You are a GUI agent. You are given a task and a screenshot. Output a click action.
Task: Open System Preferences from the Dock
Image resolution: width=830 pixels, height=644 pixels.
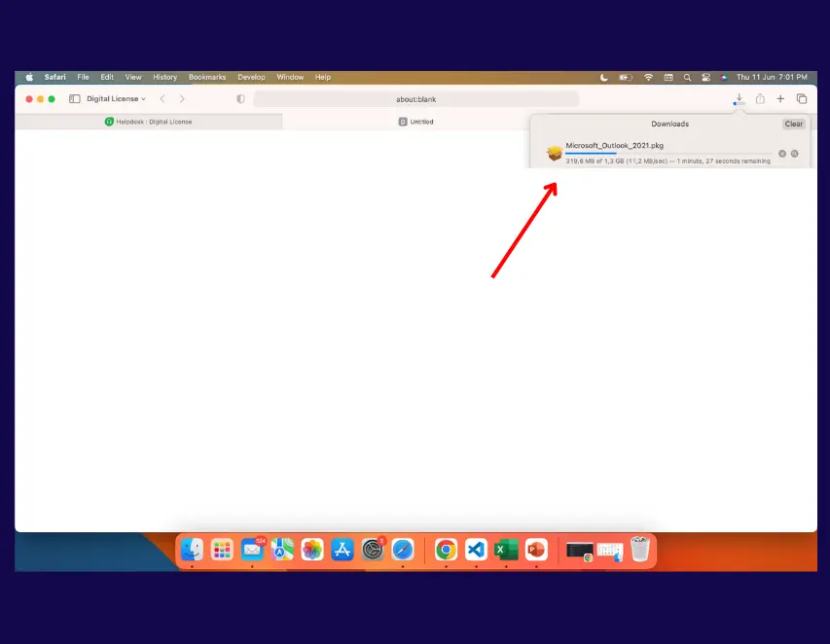pyautogui.click(x=373, y=551)
